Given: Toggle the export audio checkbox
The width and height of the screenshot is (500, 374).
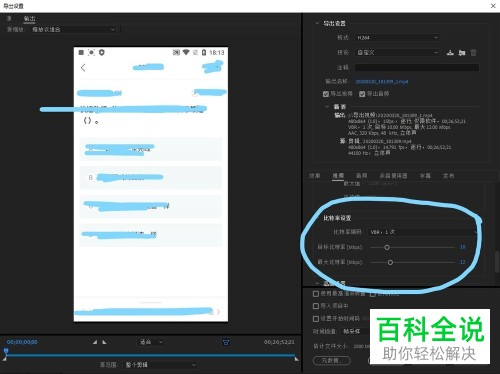Looking at the screenshot, I should tap(362, 94).
